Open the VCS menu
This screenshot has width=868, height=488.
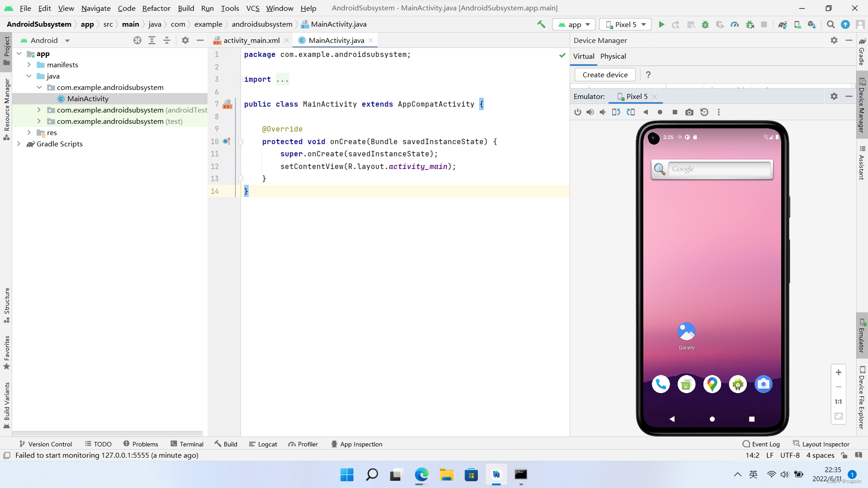pos(253,8)
